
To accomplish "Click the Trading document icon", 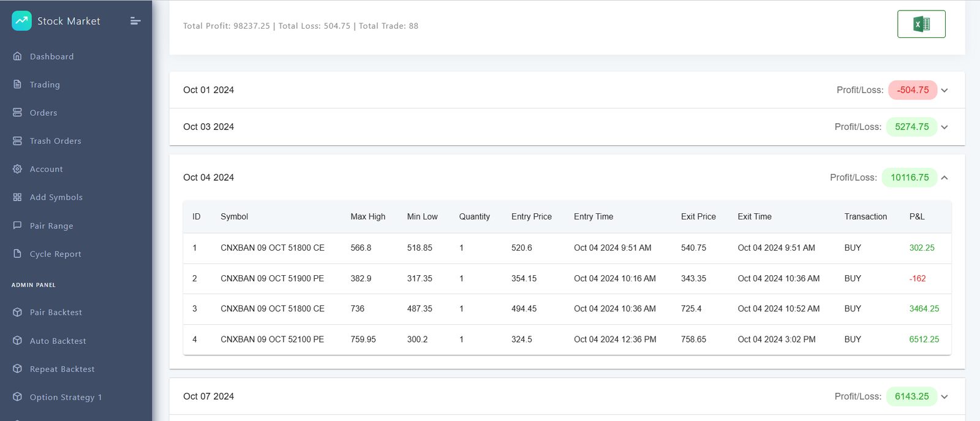I will click(17, 84).
